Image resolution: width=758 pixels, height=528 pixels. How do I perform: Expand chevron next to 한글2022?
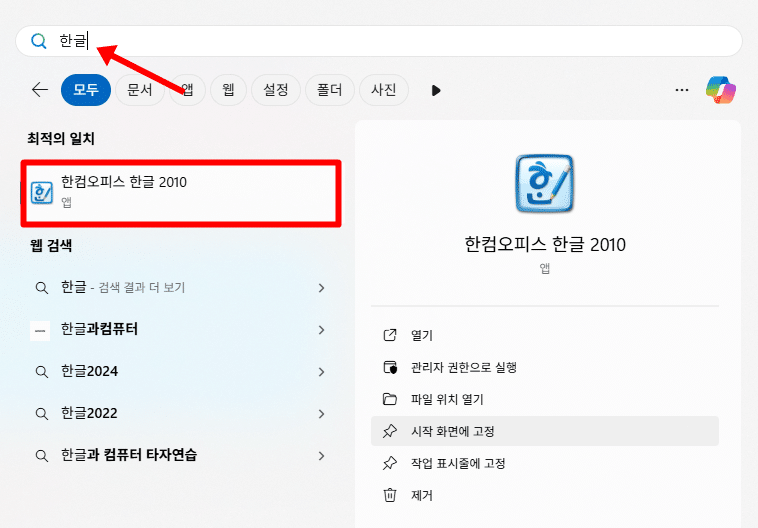point(321,414)
